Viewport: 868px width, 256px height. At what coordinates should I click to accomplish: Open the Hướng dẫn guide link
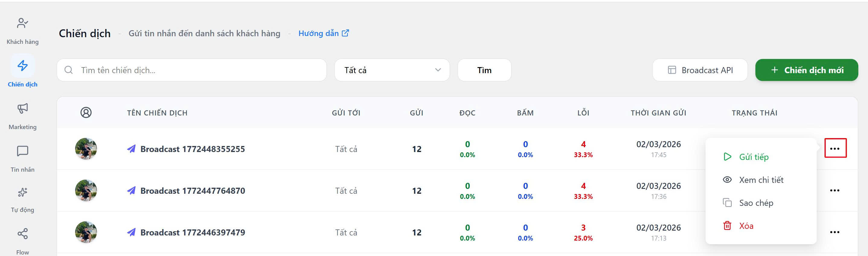coord(323,33)
